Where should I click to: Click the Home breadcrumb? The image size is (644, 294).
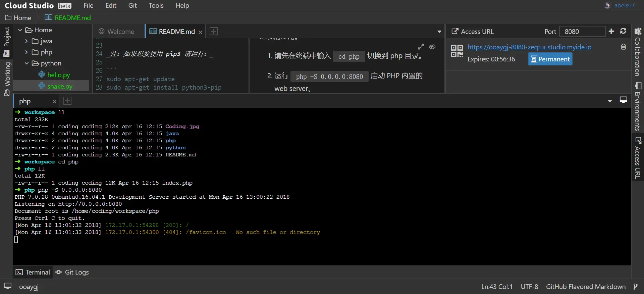(x=18, y=18)
